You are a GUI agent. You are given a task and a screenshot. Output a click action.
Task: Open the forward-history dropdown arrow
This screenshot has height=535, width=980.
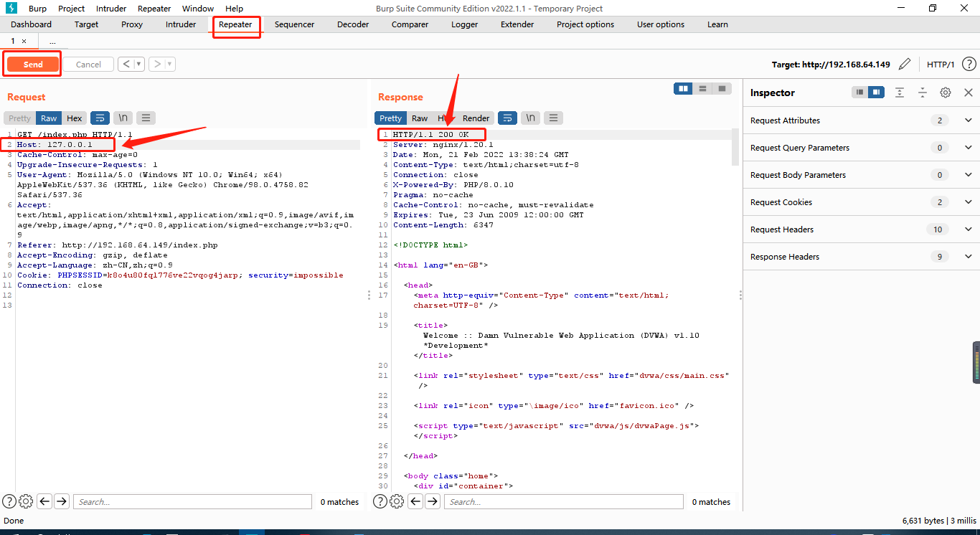click(170, 65)
